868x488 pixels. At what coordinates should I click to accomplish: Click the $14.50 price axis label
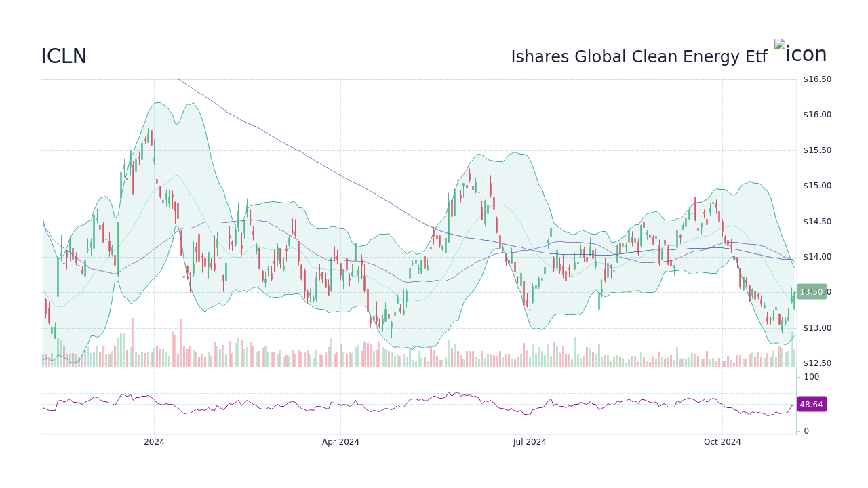[817, 222]
